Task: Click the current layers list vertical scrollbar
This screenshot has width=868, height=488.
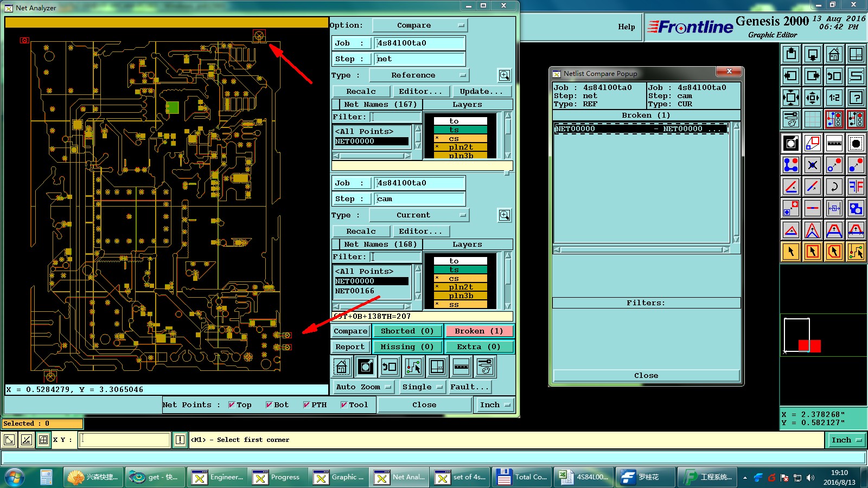Action: [x=508, y=281]
